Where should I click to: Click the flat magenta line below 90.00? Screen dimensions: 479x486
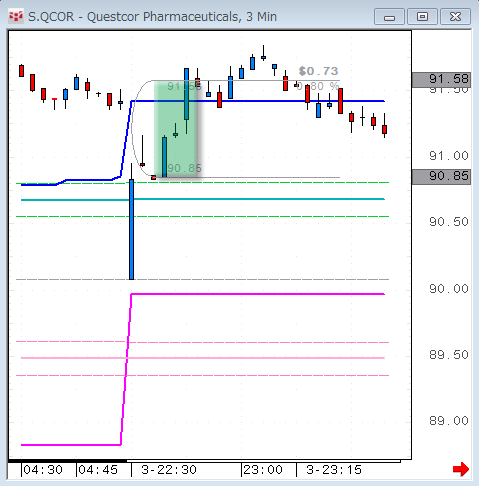(x=258, y=294)
